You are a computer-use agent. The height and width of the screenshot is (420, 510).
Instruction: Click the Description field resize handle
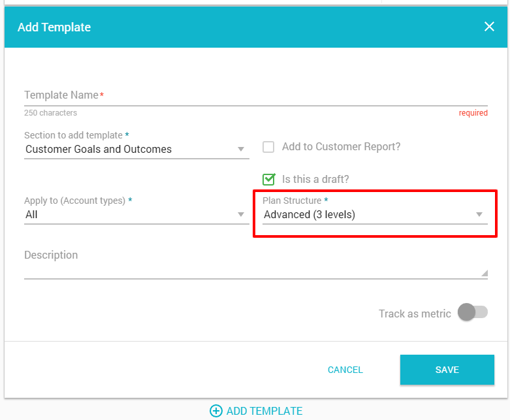click(x=485, y=273)
